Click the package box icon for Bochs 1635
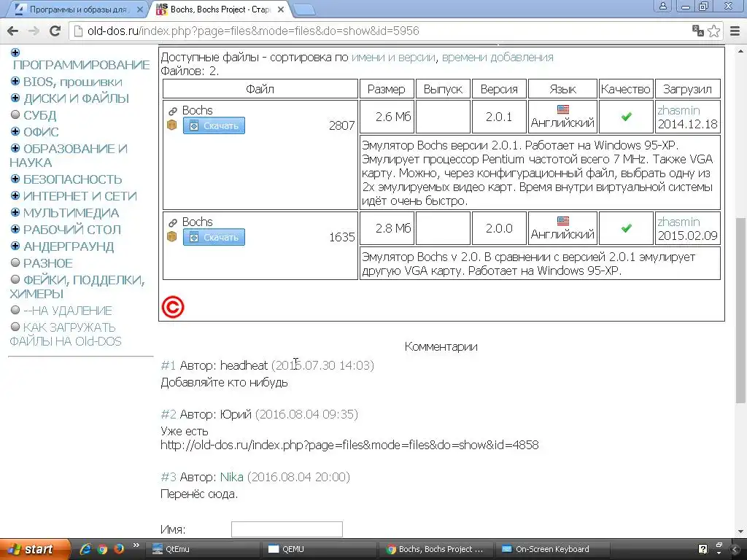 point(172,236)
